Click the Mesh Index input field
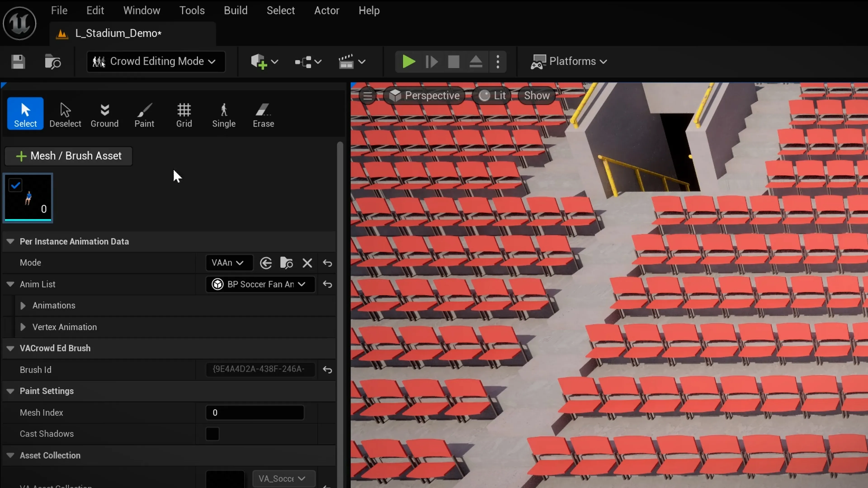The width and height of the screenshot is (868, 488). tap(255, 413)
